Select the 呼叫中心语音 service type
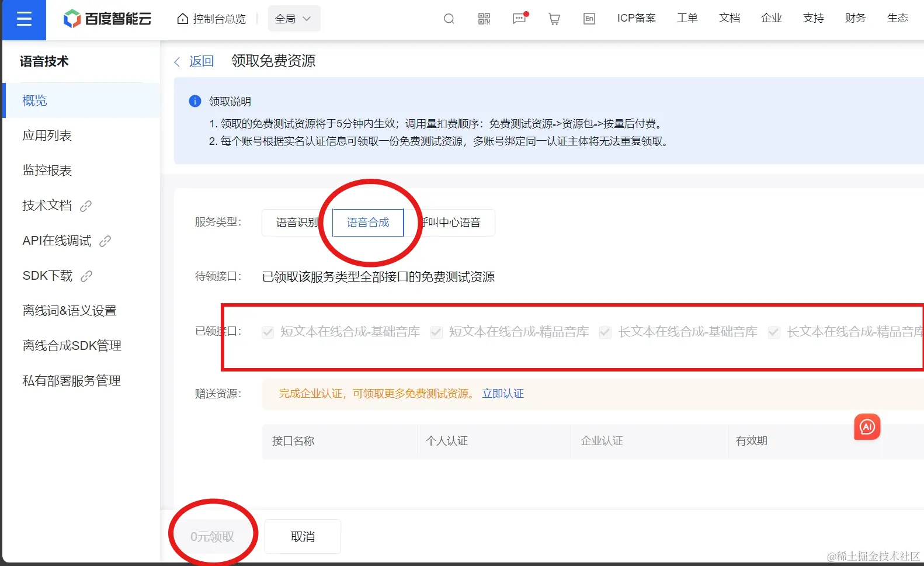The height and width of the screenshot is (566, 924). pyautogui.click(x=450, y=223)
